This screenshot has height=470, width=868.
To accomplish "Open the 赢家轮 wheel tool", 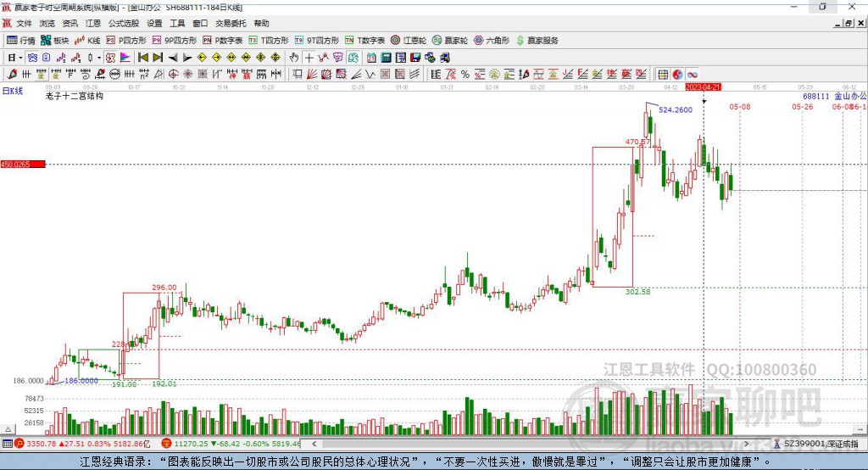I will tap(450, 41).
